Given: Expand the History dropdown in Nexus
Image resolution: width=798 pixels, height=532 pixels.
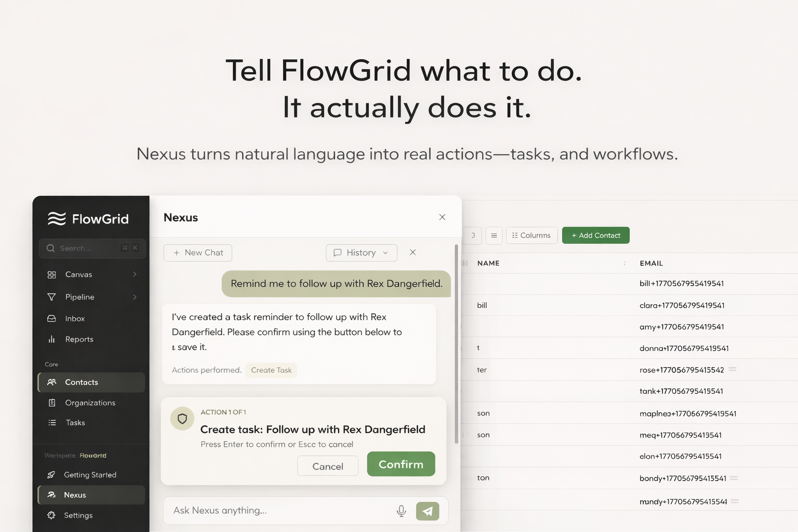Looking at the screenshot, I should pos(361,252).
